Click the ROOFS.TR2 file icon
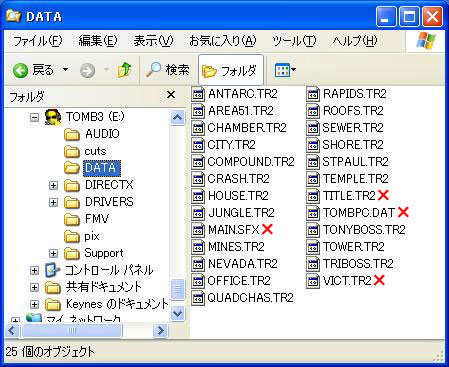This screenshot has height=367, width=449. (x=313, y=111)
